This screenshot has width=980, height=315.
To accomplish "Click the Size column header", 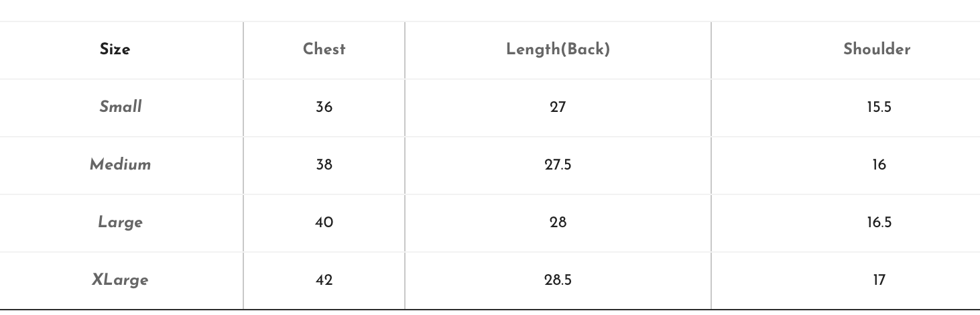I will [x=115, y=50].
